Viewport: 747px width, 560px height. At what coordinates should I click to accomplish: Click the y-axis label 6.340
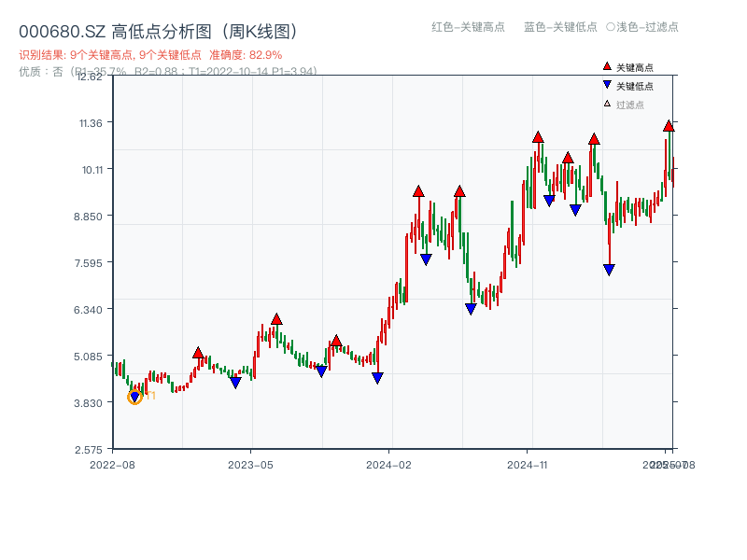click(88, 310)
